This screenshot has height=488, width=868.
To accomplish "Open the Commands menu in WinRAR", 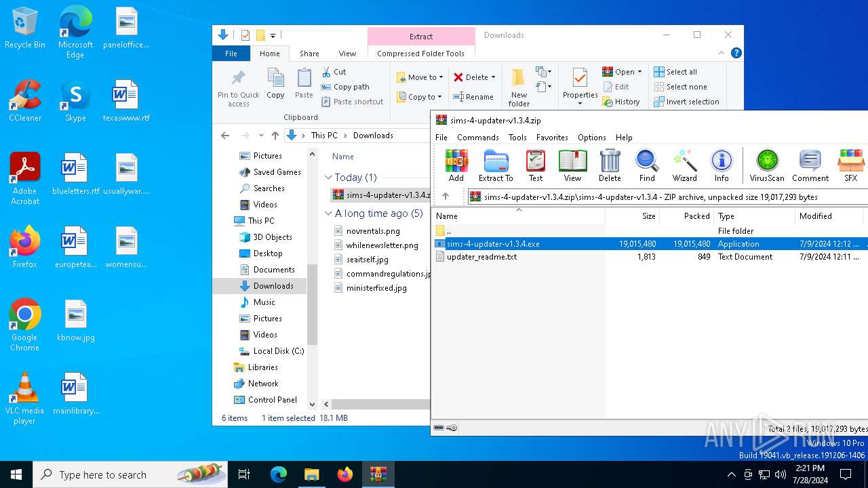I will coord(478,137).
